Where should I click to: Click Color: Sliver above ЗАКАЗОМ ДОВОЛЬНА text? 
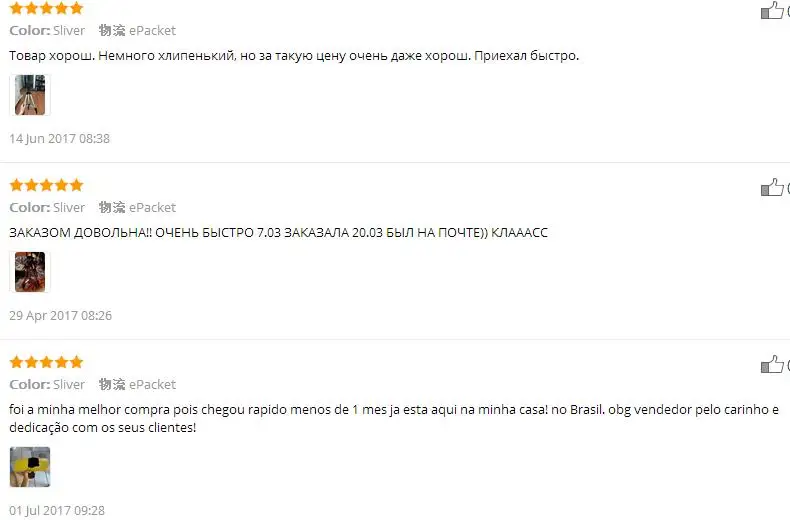tap(47, 207)
